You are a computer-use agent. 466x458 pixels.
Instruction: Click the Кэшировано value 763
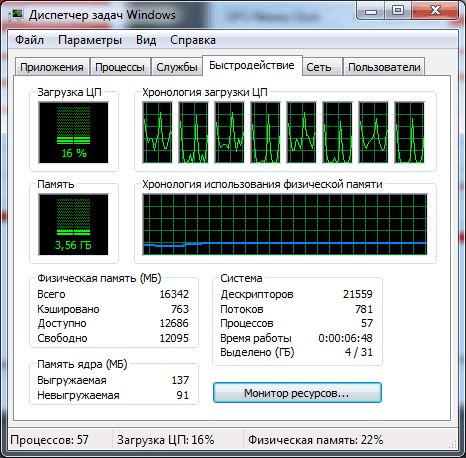[x=180, y=309]
